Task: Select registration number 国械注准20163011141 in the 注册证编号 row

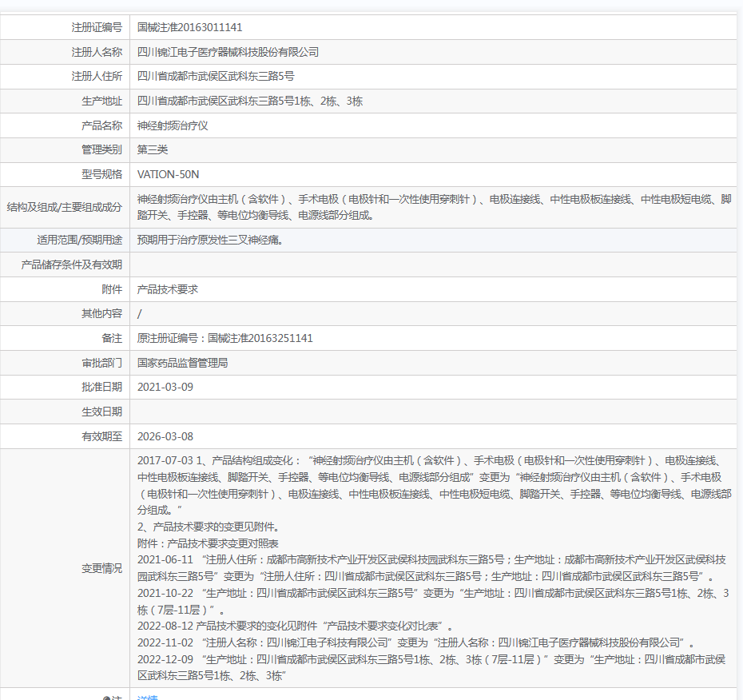Action: (189, 27)
